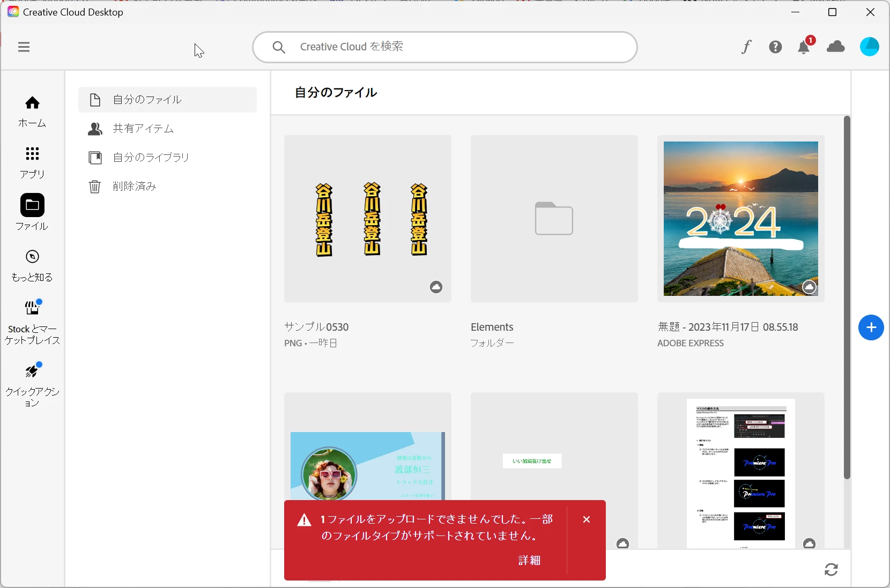
Task: Open the Premiere Pro document thumbnail
Action: [x=741, y=471]
